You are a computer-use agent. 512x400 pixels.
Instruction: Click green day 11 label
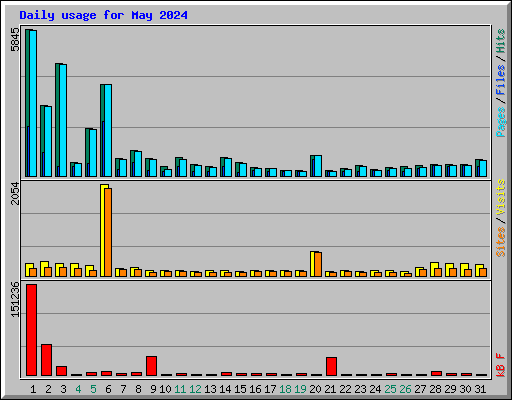[180, 389]
